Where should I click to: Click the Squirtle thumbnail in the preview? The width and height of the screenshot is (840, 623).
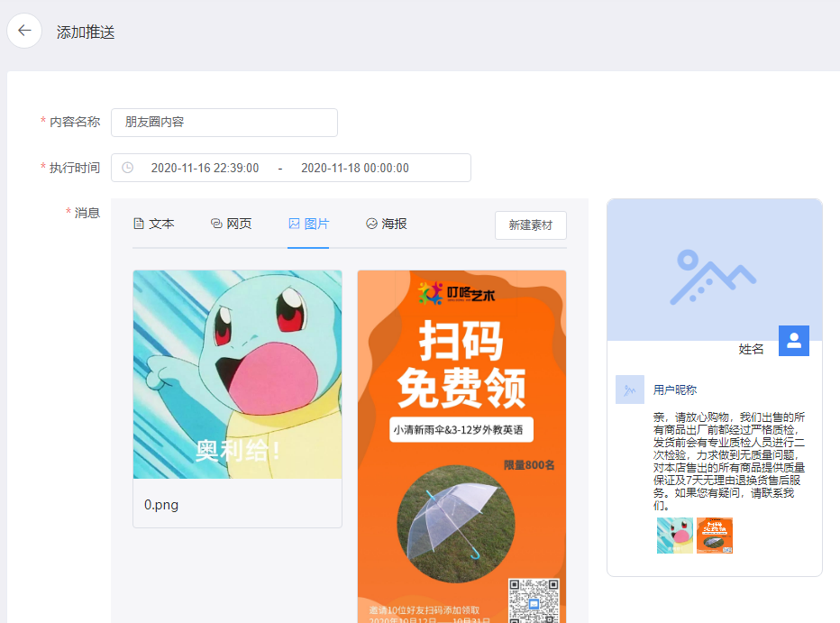[x=675, y=536]
